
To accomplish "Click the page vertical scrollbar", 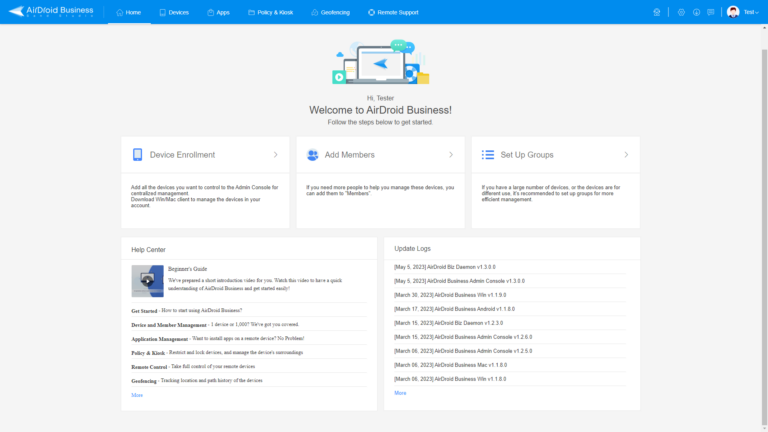I will (764, 237).
